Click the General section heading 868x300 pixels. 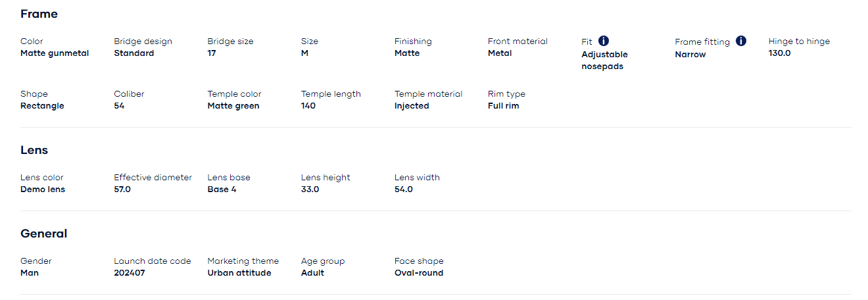[x=44, y=234]
